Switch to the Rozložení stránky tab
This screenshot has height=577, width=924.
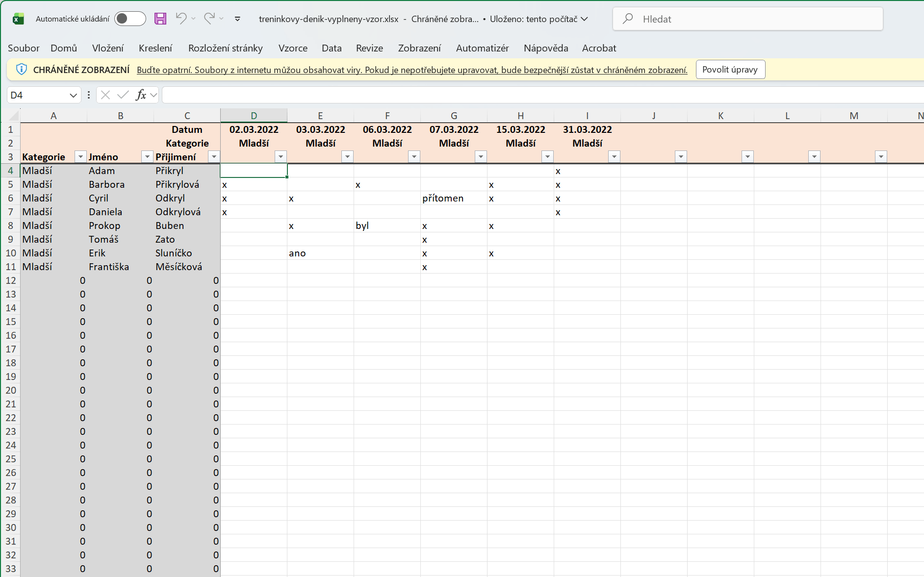coord(225,48)
